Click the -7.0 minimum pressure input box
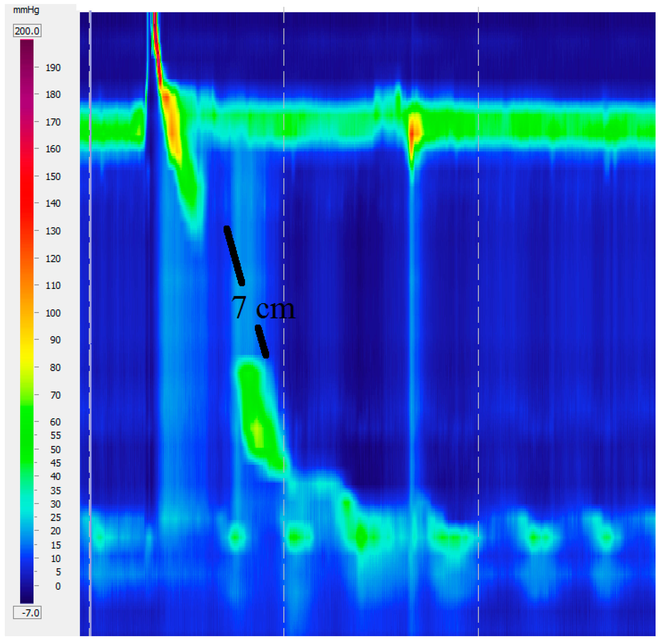This screenshot has height=644, width=665. click(27, 613)
